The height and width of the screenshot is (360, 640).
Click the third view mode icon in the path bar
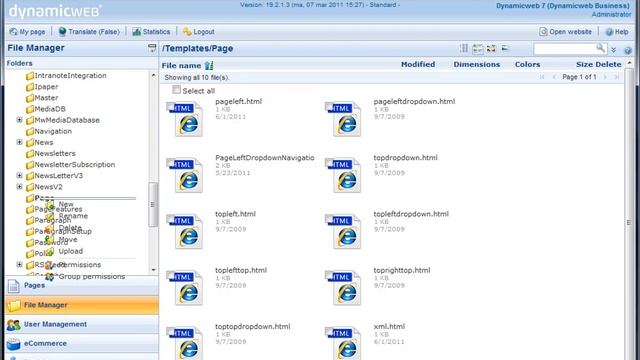click(491, 49)
